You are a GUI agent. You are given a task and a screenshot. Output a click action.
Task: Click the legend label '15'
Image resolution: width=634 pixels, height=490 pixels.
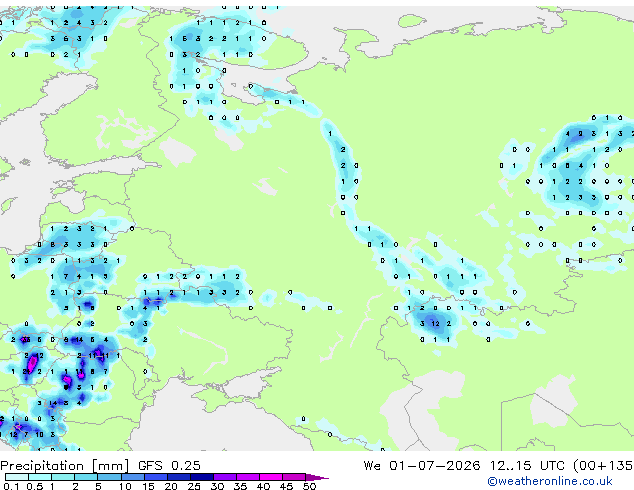click(148, 486)
